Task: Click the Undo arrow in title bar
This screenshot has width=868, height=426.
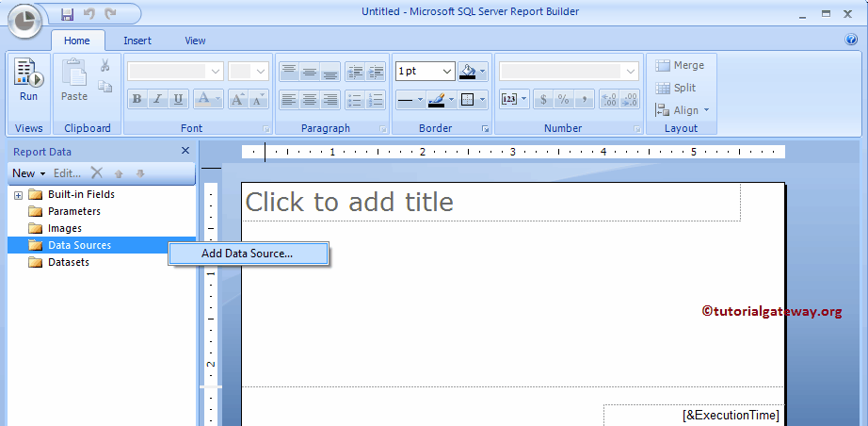Action: pos(89,14)
